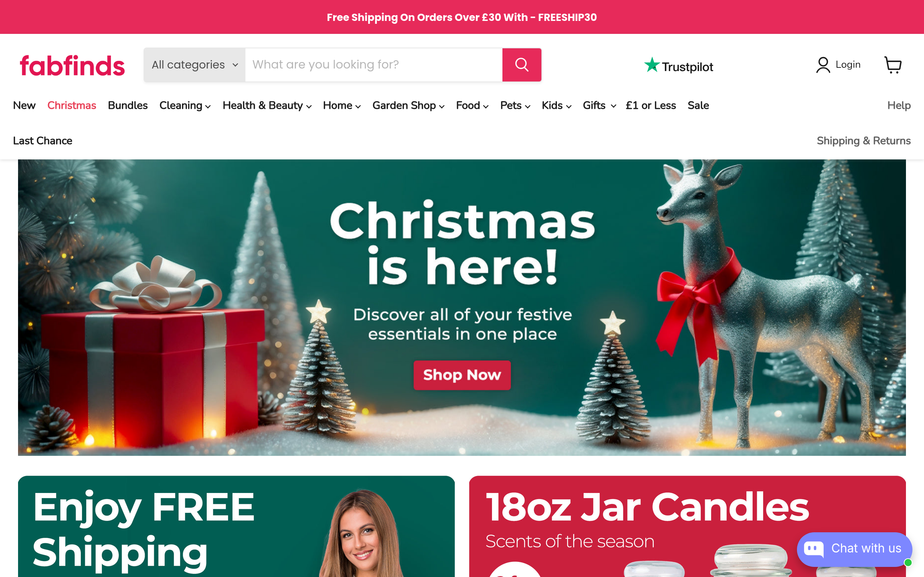Click the Last Chance link
Viewport: 924px width, 577px height.
[42, 141]
